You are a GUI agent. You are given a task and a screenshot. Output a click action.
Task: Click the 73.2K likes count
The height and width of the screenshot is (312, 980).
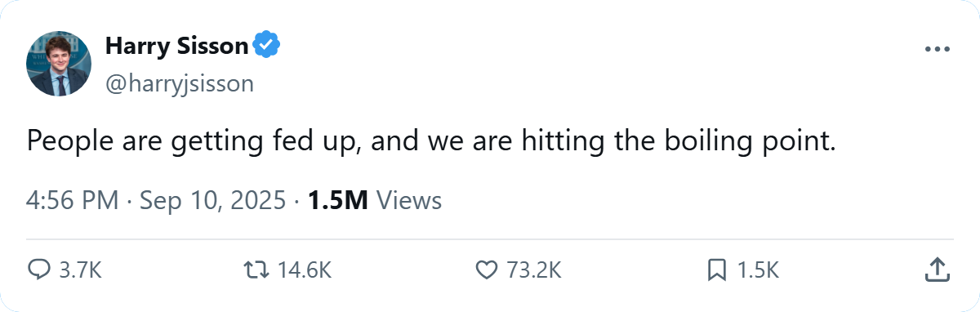point(534,270)
